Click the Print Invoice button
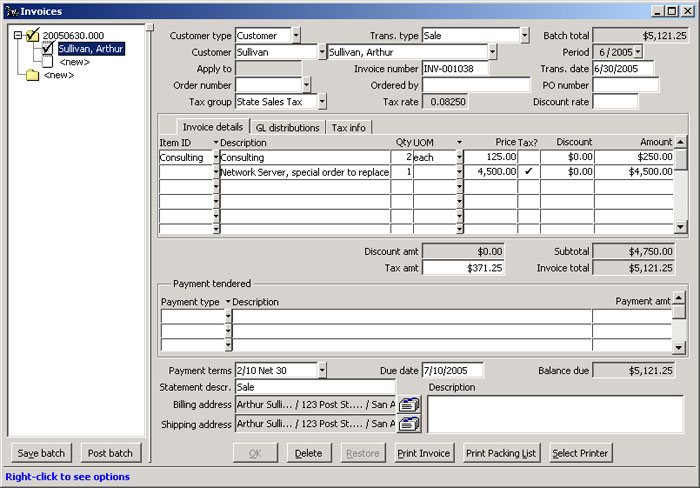Image resolution: width=700 pixels, height=488 pixels. (x=424, y=453)
